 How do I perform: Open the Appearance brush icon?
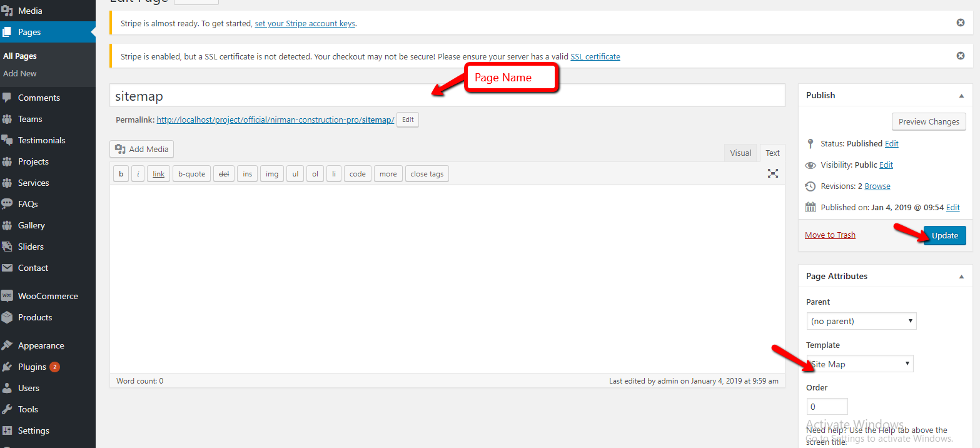(x=8, y=345)
